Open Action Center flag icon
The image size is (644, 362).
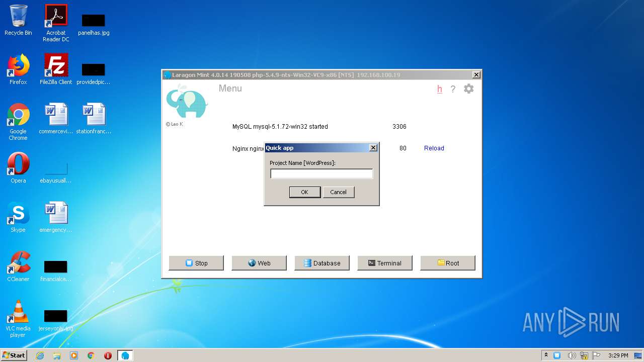(597, 355)
